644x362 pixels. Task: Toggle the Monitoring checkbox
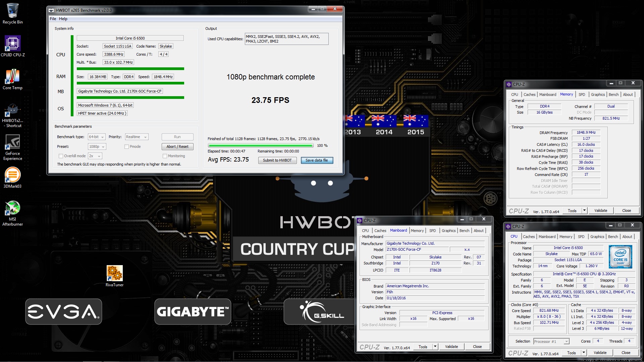tap(165, 156)
